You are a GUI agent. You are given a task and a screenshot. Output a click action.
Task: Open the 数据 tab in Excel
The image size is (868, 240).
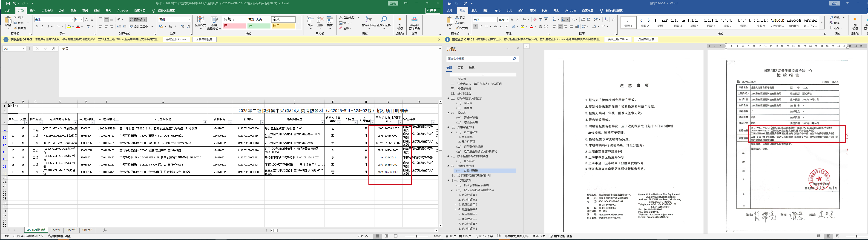[73, 10]
